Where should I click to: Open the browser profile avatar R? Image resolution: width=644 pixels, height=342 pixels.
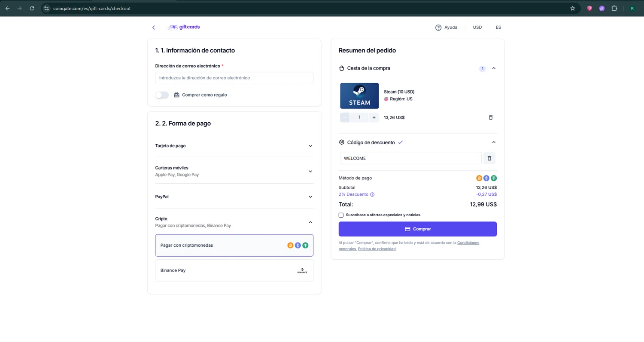point(632,8)
